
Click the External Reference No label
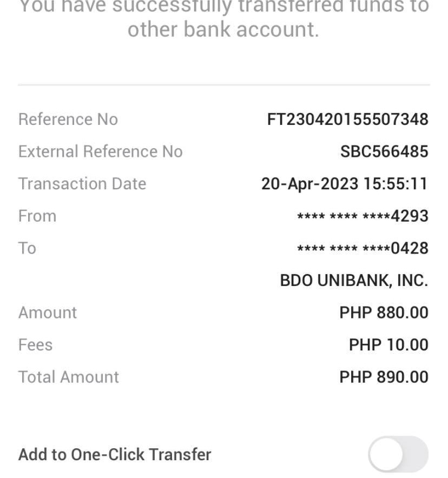[101, 151]
